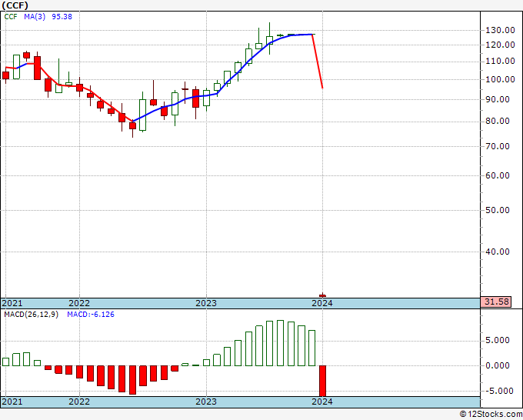Click the 0.000 MACD axis label
Viewport: 523px width, 420px height.
pos(498,365)
